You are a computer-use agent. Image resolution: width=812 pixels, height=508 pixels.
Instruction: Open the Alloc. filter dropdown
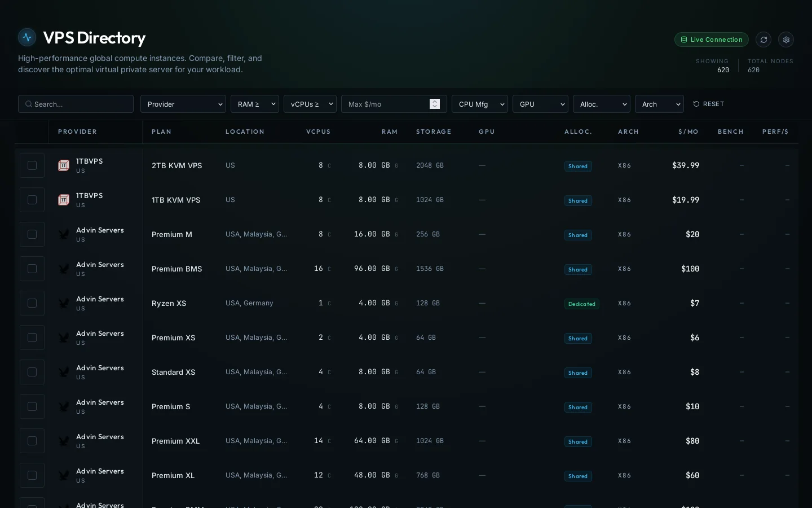point(602,104)
